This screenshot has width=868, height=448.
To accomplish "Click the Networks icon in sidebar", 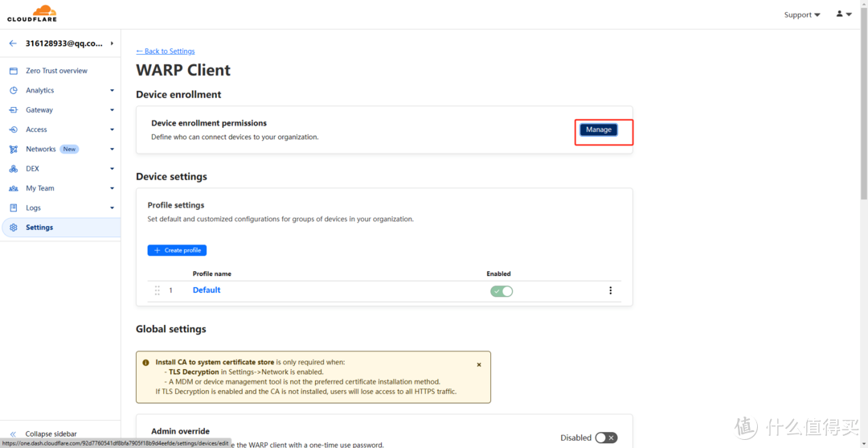I will (14, 150).
